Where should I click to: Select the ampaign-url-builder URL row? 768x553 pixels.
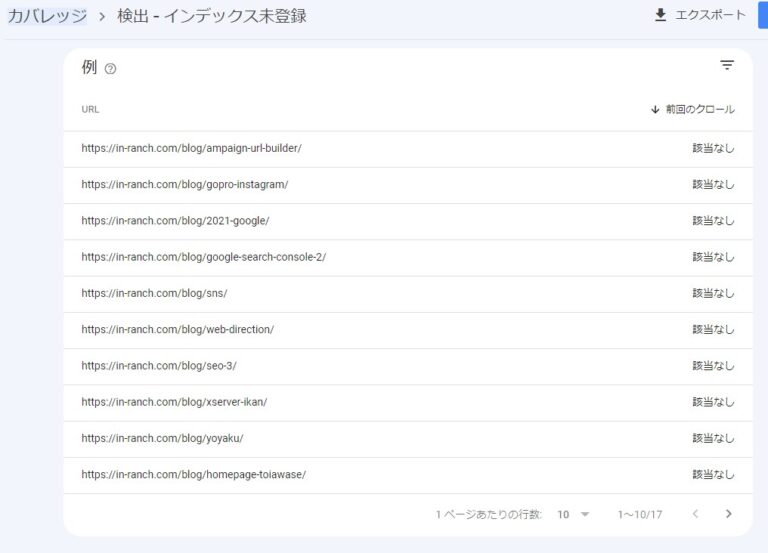(191, 149)
